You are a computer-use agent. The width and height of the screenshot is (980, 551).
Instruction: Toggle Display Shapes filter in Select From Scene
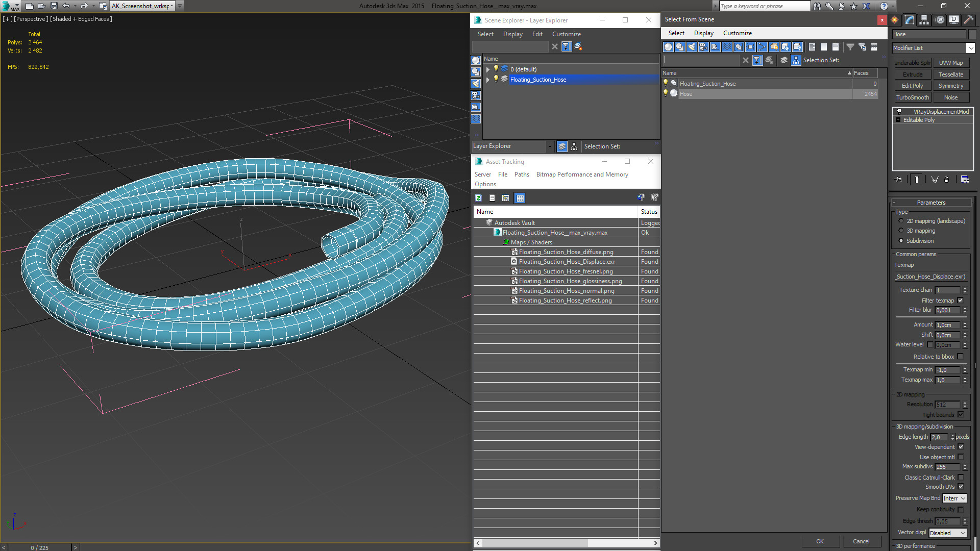point(680,47)
